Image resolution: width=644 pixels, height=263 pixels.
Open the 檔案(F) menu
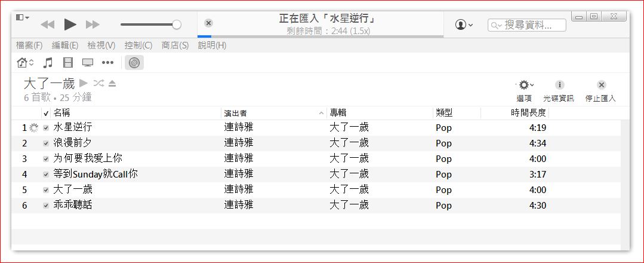(x=29, y=45)
